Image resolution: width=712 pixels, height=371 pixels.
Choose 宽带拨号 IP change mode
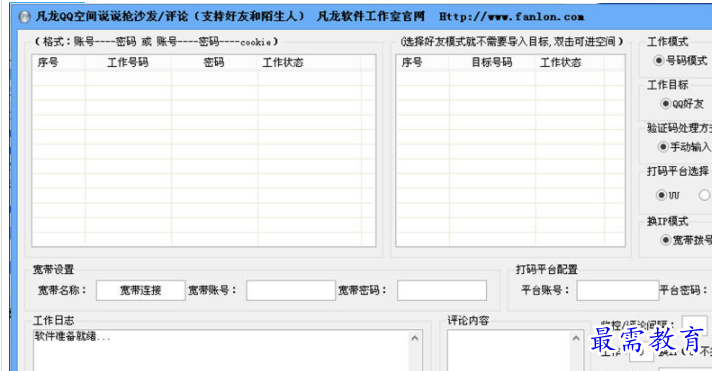[x=665, y=240]
